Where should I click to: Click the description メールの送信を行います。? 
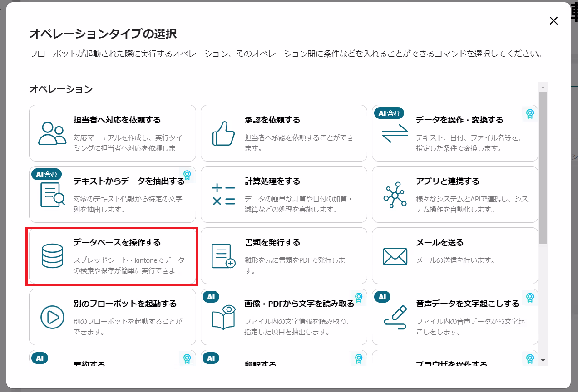tap(455, 260)
